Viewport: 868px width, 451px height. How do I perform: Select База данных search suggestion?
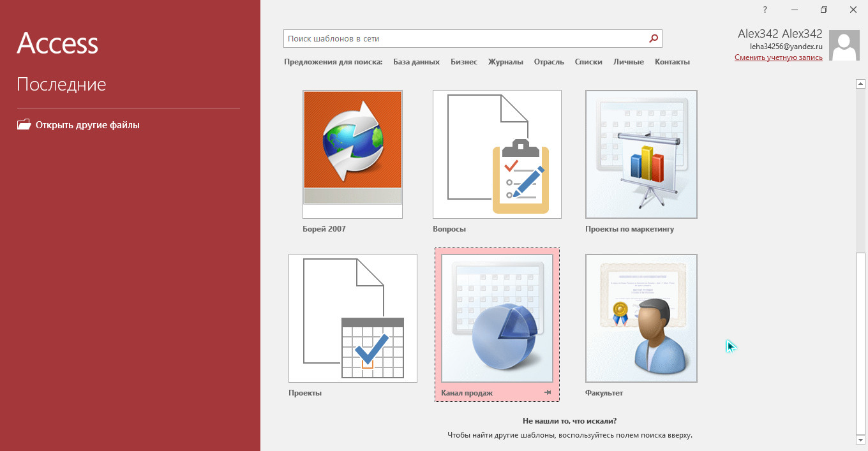click(416, 62)
